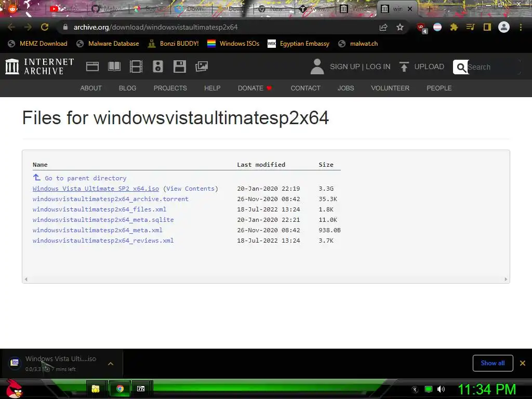Open the Windows ISOs bookmark
The height and width of the screenshot is (399, 532).
233,44
